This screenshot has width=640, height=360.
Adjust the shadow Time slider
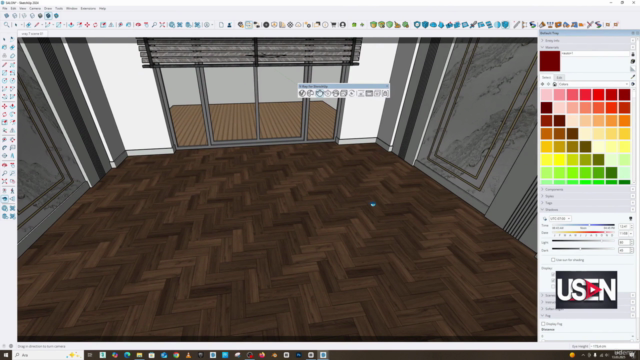coord(583,225)
